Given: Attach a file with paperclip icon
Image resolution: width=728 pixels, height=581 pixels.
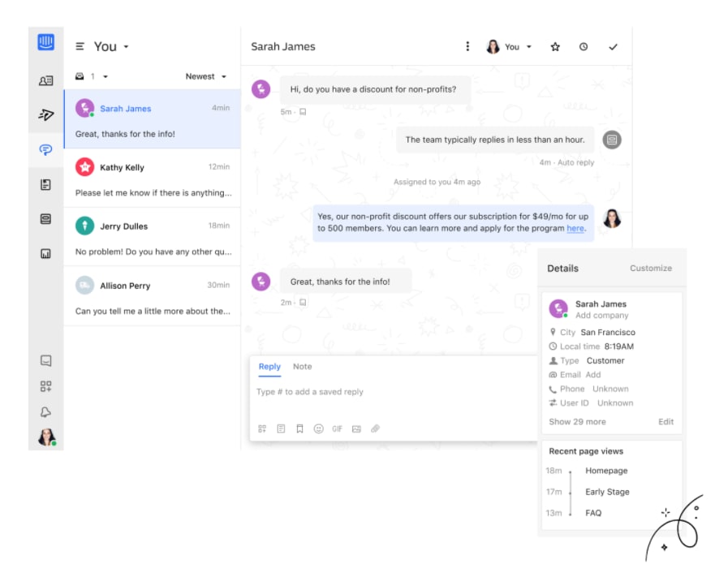Looking at the screenshot, I should coord(375,428).
